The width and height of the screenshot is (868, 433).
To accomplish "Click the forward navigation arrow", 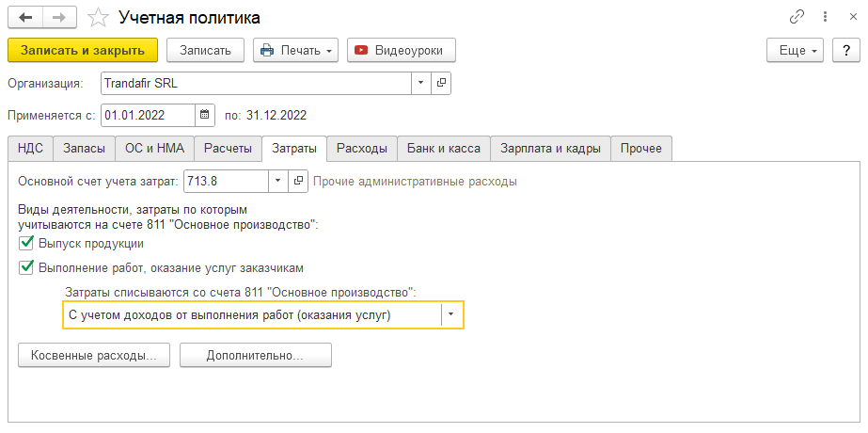I will point(58,18).
